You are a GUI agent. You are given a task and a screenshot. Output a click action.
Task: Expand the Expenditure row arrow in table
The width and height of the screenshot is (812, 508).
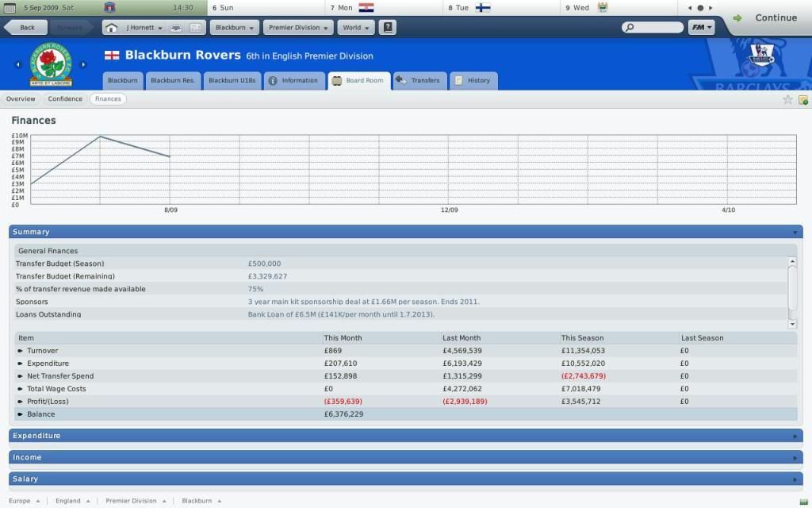coord(20,364)
